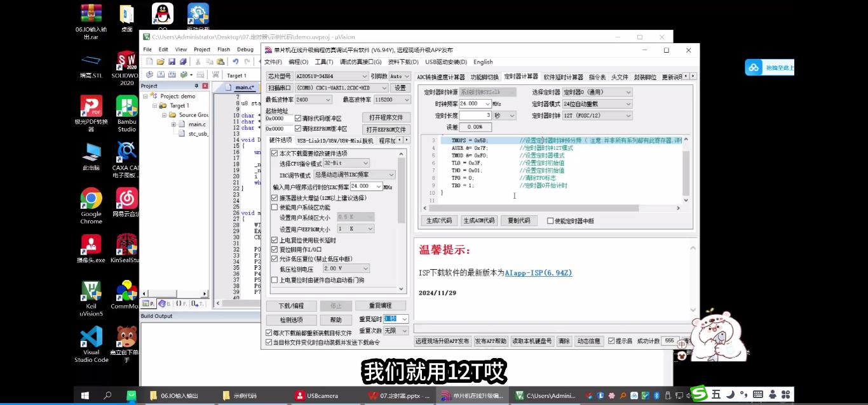Click the Paste icon in µVision toolbar
868x405 pixels.
tap(221, 60)
